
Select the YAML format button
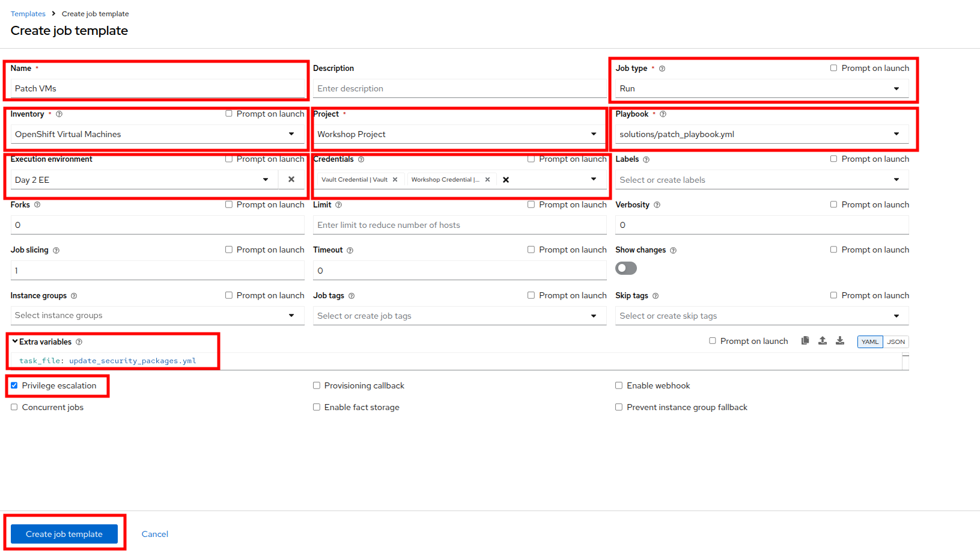869,342
